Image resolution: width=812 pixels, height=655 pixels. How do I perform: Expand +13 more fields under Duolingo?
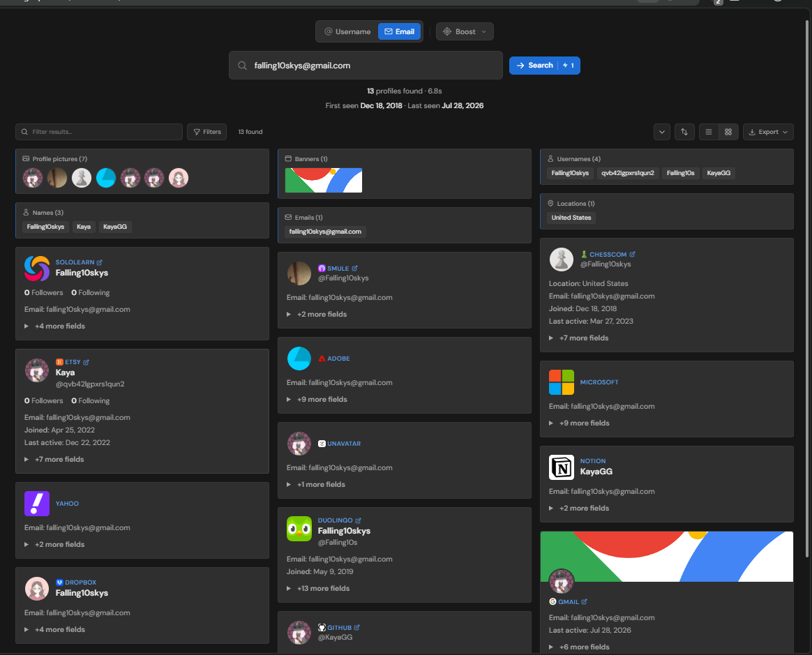coord(323,588)
